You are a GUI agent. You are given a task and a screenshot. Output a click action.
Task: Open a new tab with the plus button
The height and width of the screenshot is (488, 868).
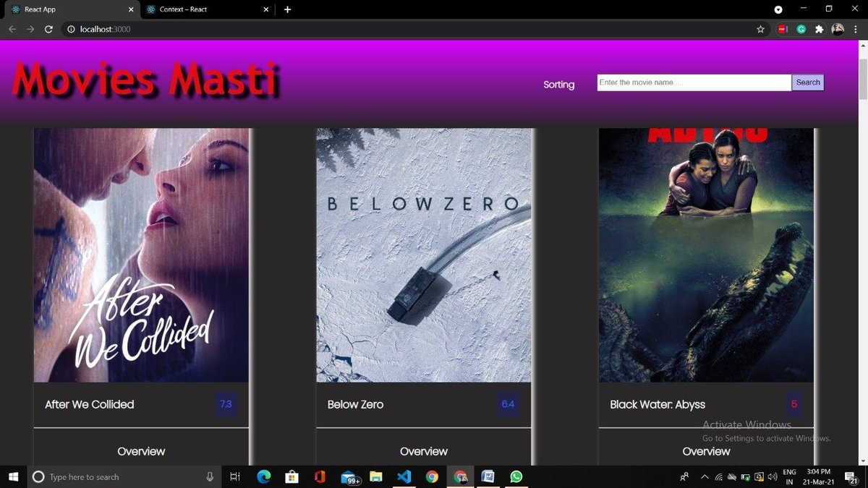coord(287,9)
